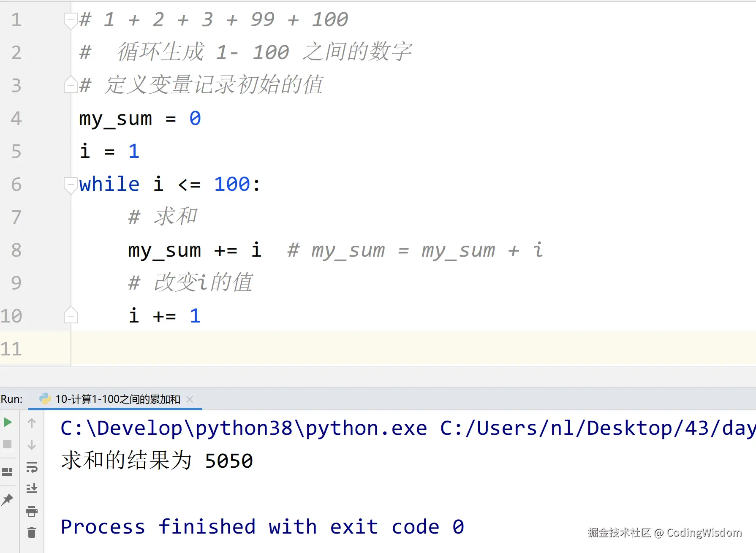The width and height of the screenshot is (756, 553).
Task: Clear console output with the trash icon
Action: pos(32,532)
